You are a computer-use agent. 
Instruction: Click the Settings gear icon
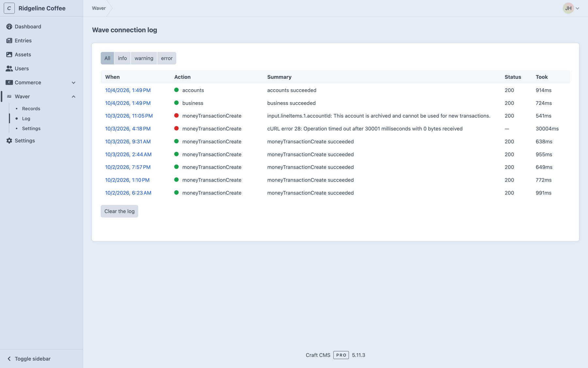coord(9,141)
